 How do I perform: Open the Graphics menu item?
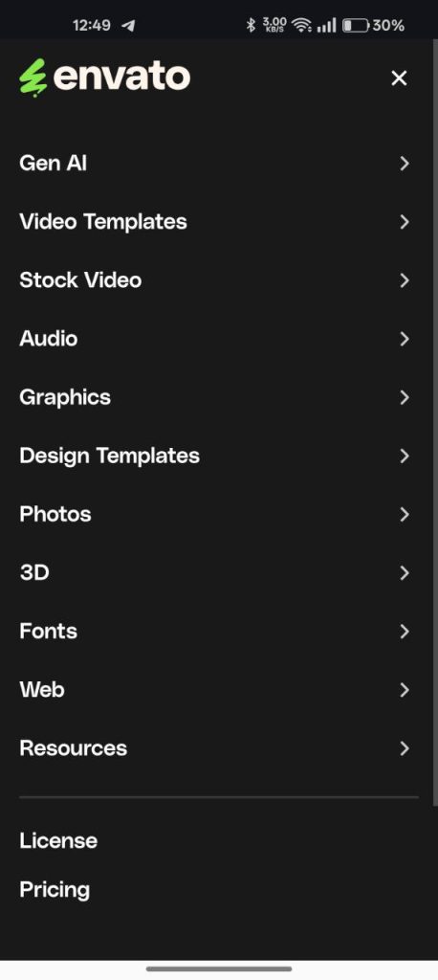pos(215,397)
